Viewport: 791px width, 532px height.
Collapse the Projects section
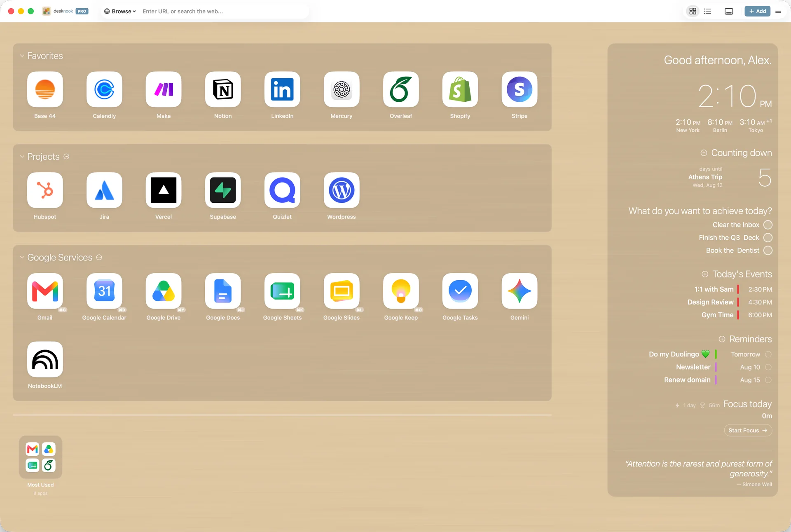(22, 157)
